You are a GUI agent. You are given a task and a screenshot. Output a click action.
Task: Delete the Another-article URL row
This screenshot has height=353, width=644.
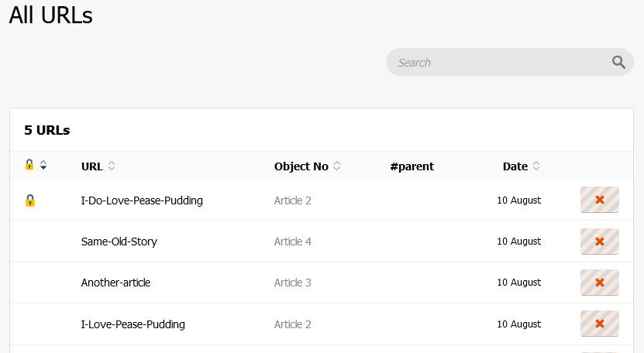coord(599,283)
